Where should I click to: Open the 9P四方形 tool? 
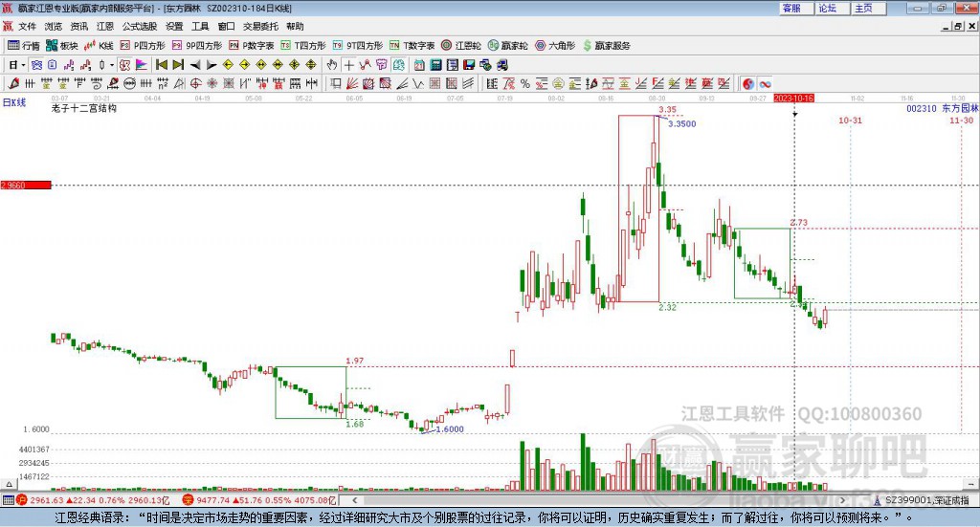pos(197,46)
